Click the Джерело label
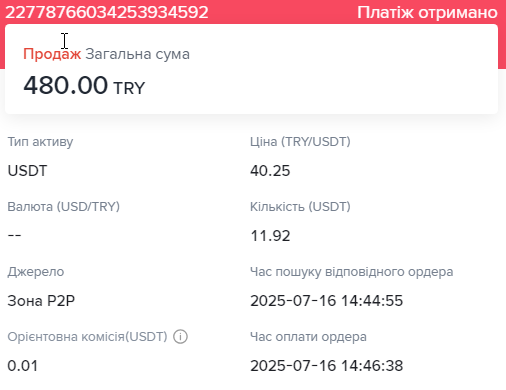The image size is (506, 390). pyautogui.click(x=36, y=272)
